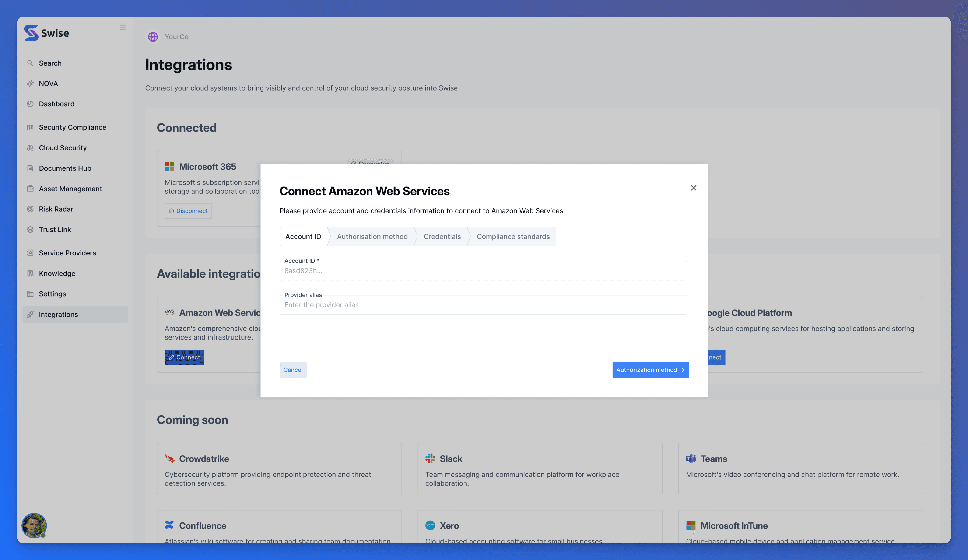Click the Cloud Security binoculars icon

click(30, 148)
